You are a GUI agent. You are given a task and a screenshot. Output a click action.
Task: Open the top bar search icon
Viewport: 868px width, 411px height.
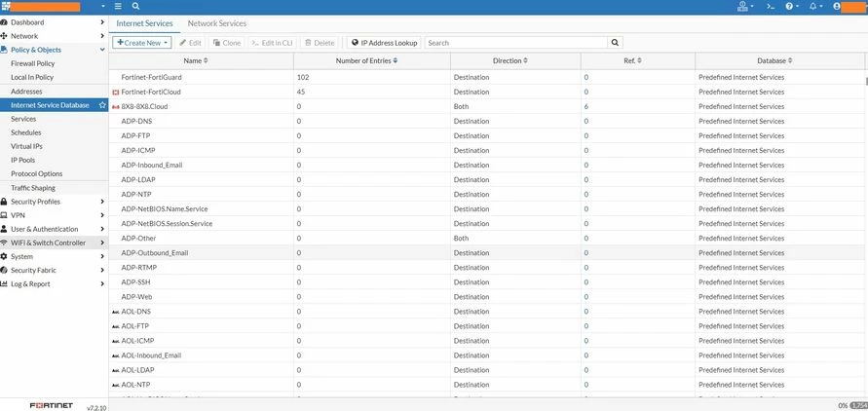pyautogui.click(x=135, y=7)
